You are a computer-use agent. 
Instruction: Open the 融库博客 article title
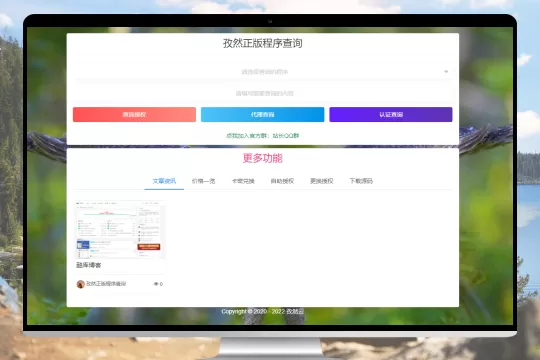coord(89,265)
